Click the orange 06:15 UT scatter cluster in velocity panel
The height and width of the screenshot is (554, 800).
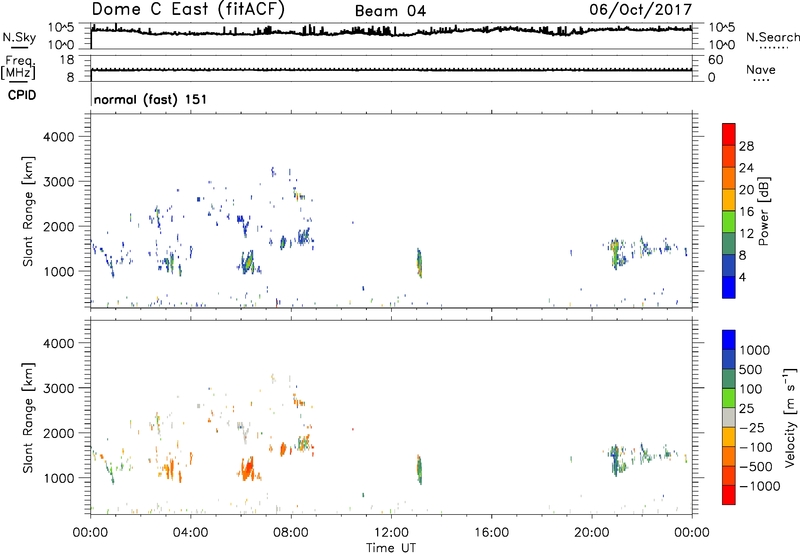pos(248,469)
